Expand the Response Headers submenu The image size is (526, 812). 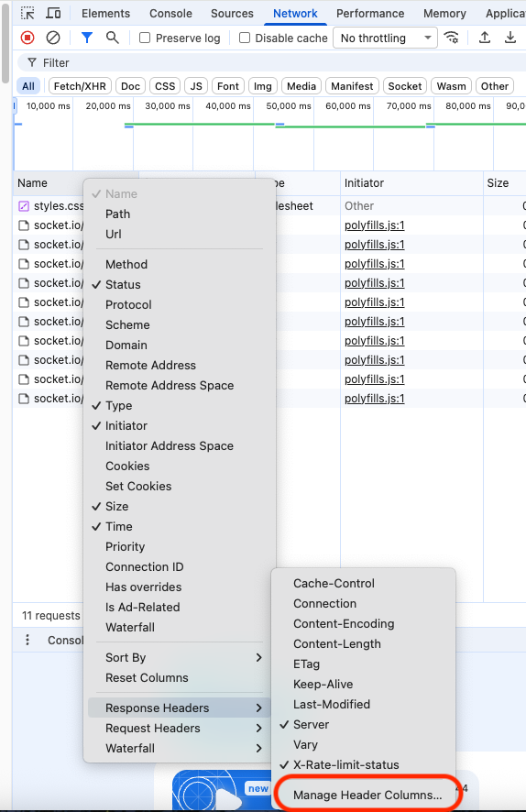pyautogui.click(x=179, y=708)
